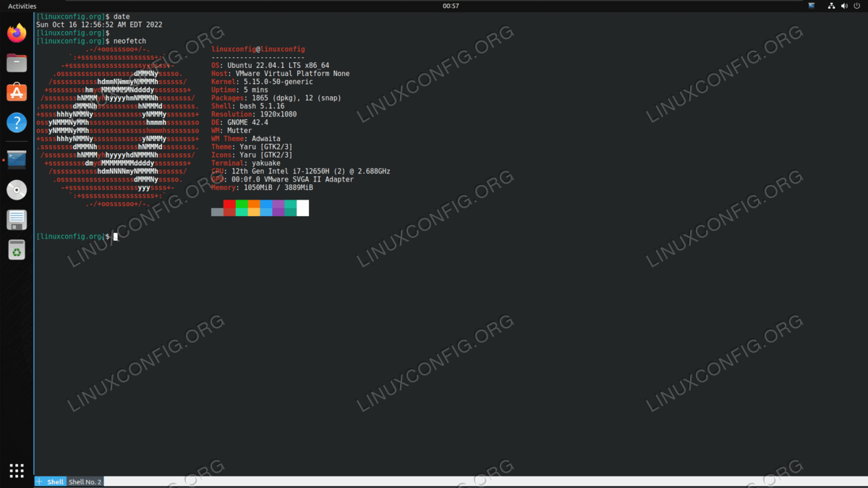
Task: Open the Help question-mark dock icon
Action: pyautogui.click(x=17, y=122)
